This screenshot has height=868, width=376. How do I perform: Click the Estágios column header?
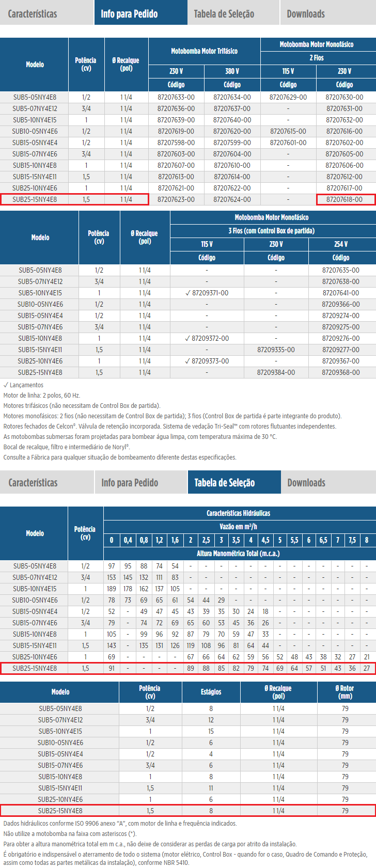211,692
